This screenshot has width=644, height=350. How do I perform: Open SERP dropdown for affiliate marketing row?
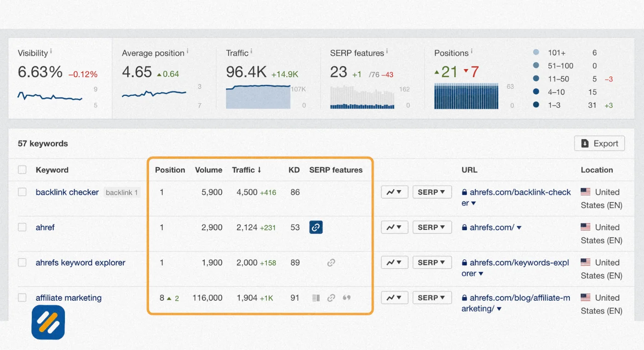tap(432, 297)
